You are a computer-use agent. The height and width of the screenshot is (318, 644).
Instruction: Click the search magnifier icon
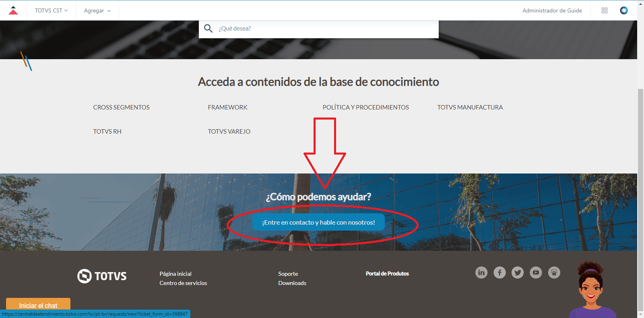[208, 28]
